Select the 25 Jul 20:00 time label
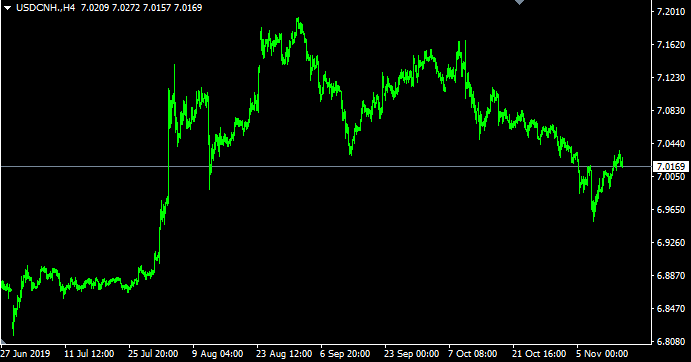This screenshot has height=362, width=691. 153,354
